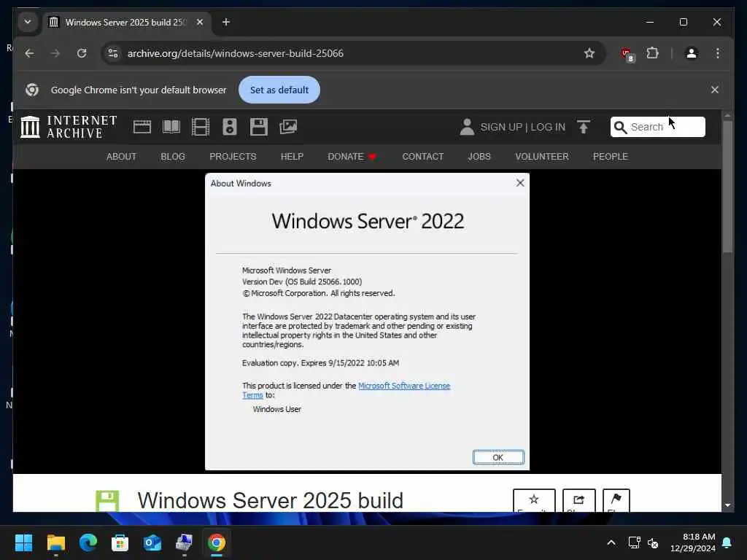Flag this item button
747x560 pixels.
click(616, 500)
